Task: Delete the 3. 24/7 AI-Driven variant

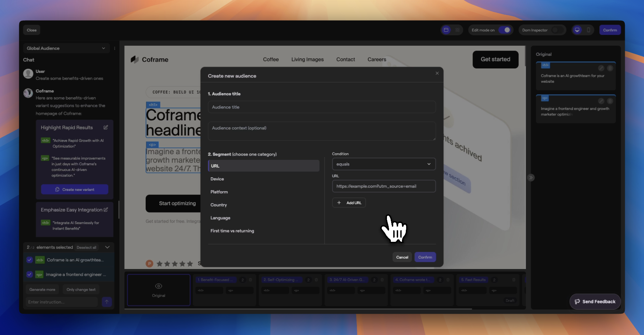Action: 382,280
